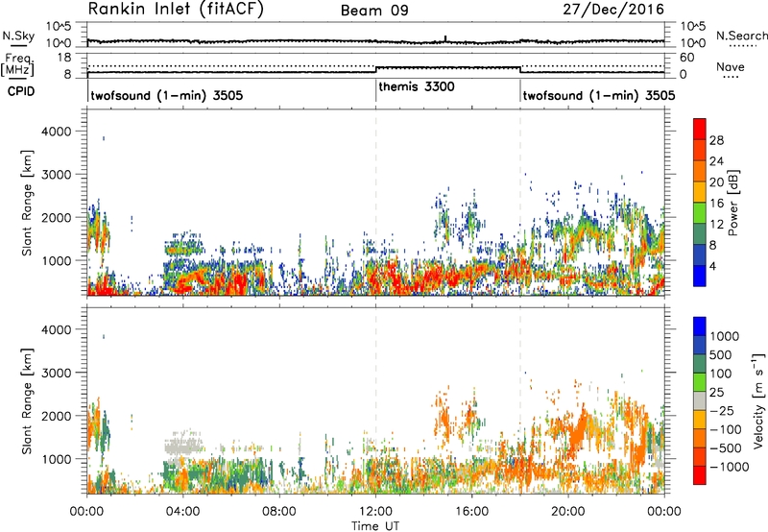Click the '25' label on Velocity colorbar
Screen dimensions: 768x532
coord(716,393)
